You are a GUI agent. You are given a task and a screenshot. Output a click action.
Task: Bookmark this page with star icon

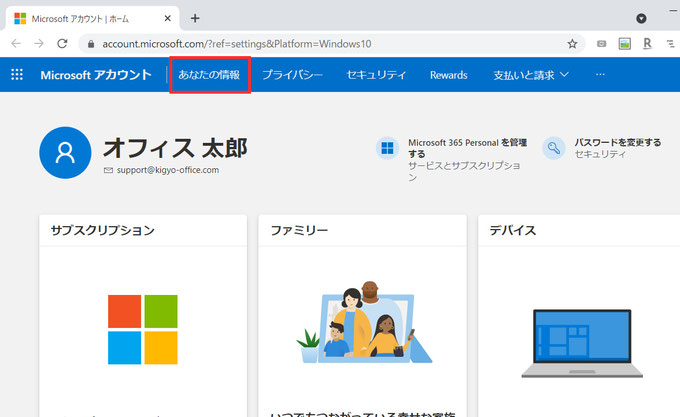click(572, 44)
